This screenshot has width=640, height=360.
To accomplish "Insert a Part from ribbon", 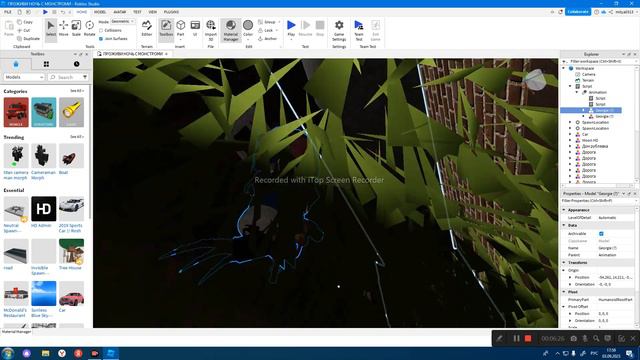I will [180, 29].
